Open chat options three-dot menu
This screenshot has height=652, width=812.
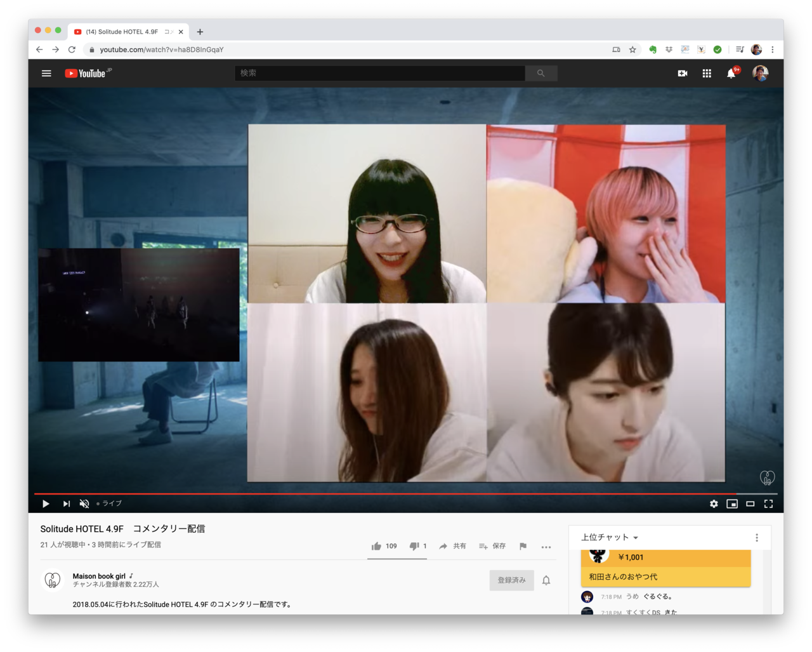(756, 538)
